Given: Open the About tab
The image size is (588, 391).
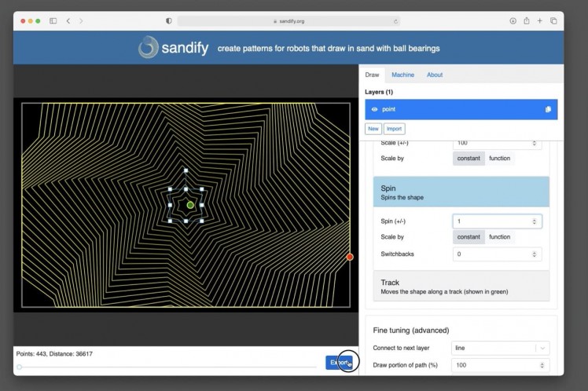Looking at the screenshot, I should [435, 75].
